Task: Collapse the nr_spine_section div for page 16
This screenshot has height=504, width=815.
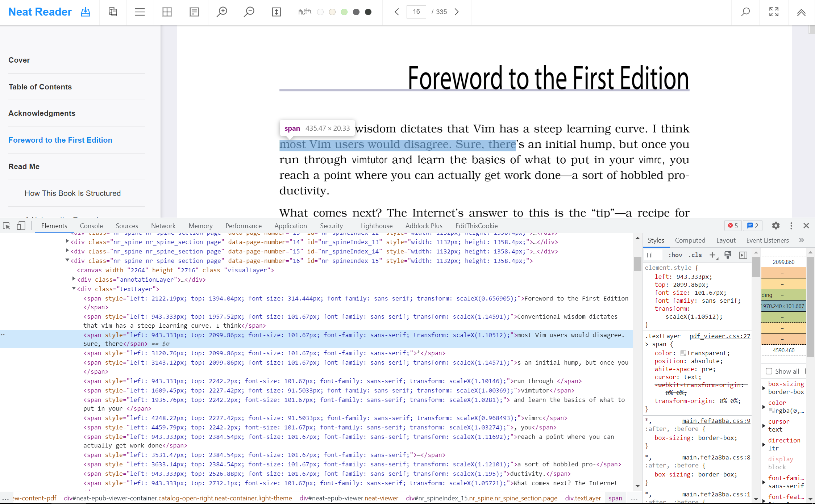Action: (67, 260)
